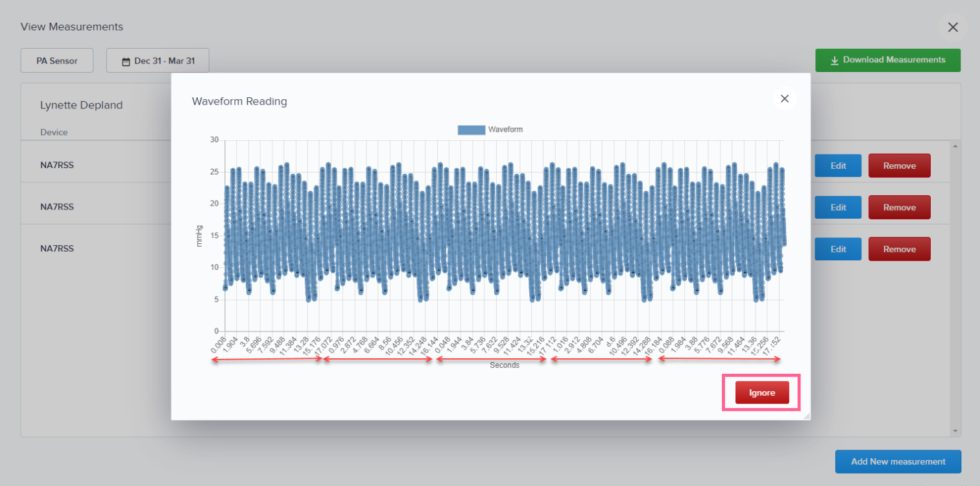980x486 pixels.
Task: Click the Device column header label
Action: [53, 132]
